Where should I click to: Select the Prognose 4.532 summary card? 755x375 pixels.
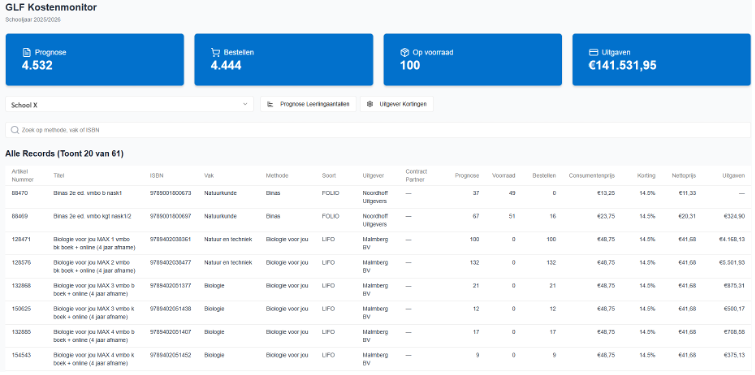click(x=95, y=60)
